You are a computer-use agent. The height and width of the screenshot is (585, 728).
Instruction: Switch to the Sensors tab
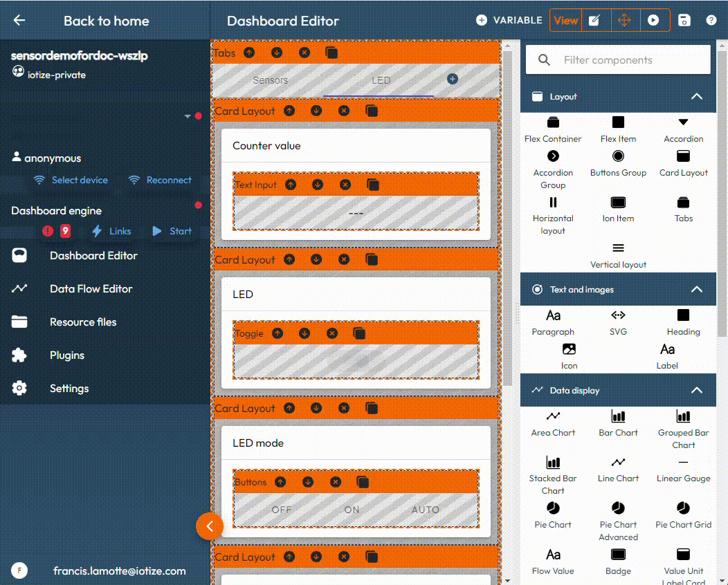coord(270,80)
